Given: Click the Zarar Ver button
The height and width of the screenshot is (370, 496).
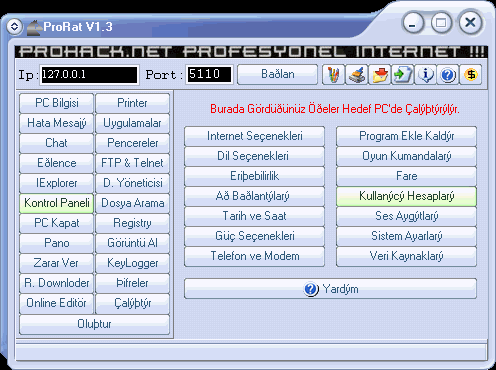Looking at the screenshot, I should [x=57, y=263].
